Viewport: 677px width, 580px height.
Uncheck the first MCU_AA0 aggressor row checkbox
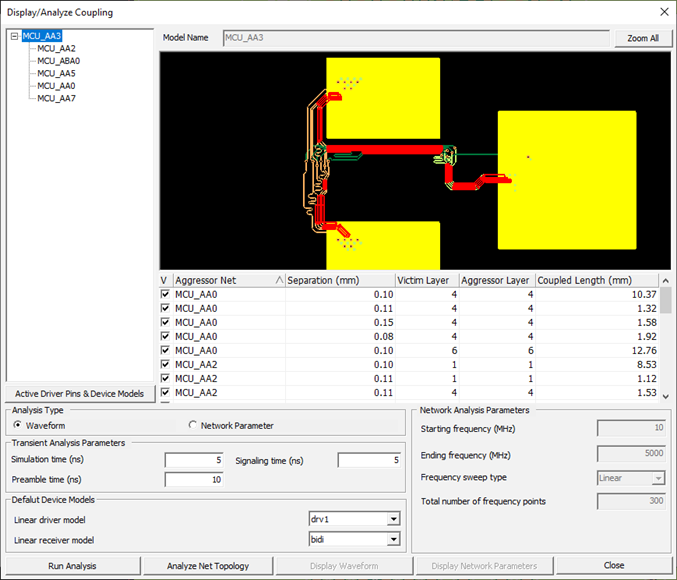[x=165, y=295]
